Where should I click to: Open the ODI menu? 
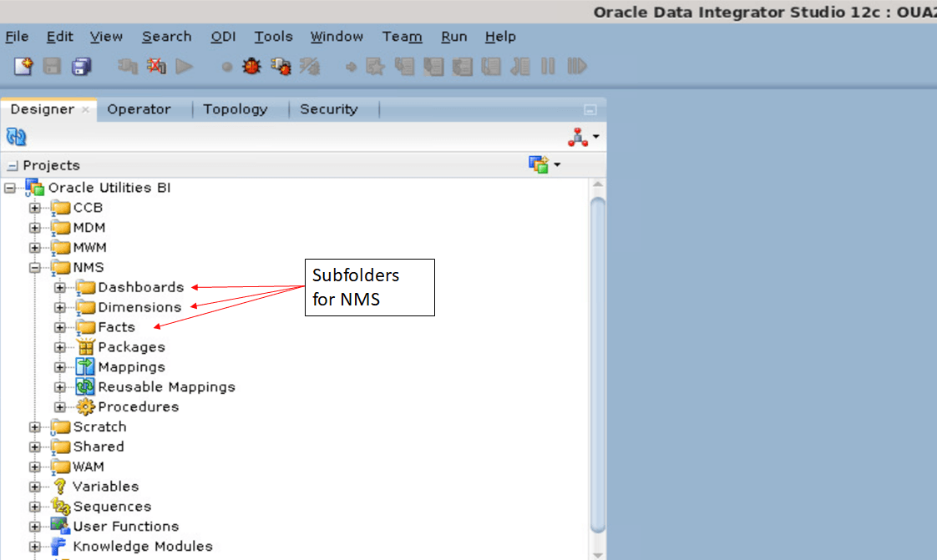223,37
